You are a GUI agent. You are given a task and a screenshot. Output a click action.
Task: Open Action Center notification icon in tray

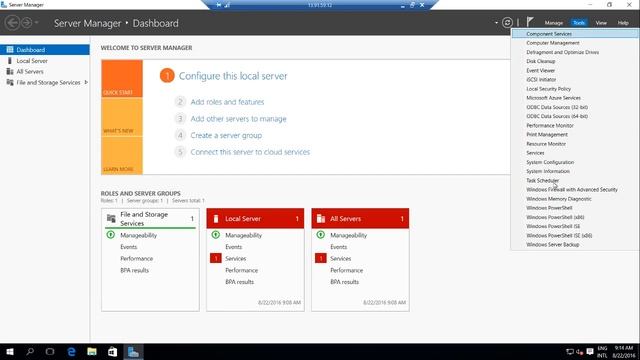[590, 352]
